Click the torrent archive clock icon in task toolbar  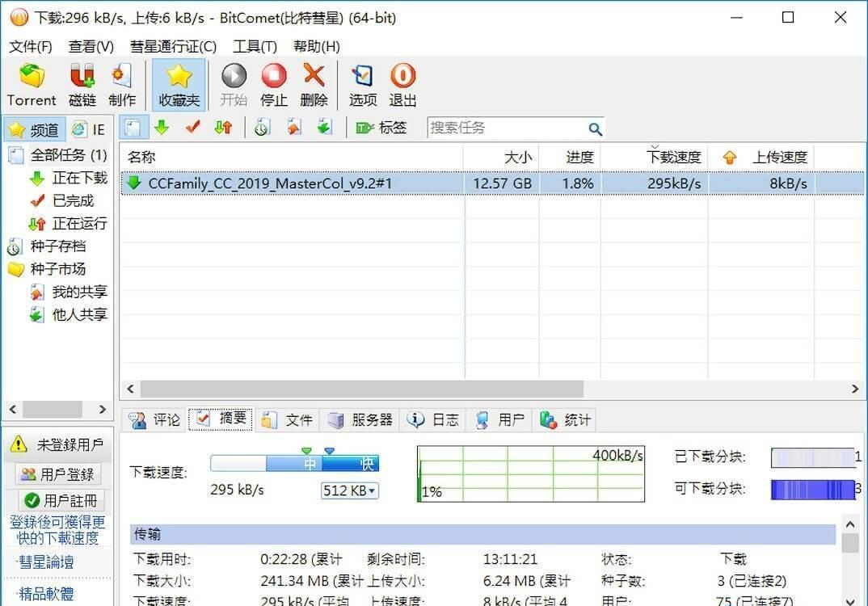pos(262,128)
